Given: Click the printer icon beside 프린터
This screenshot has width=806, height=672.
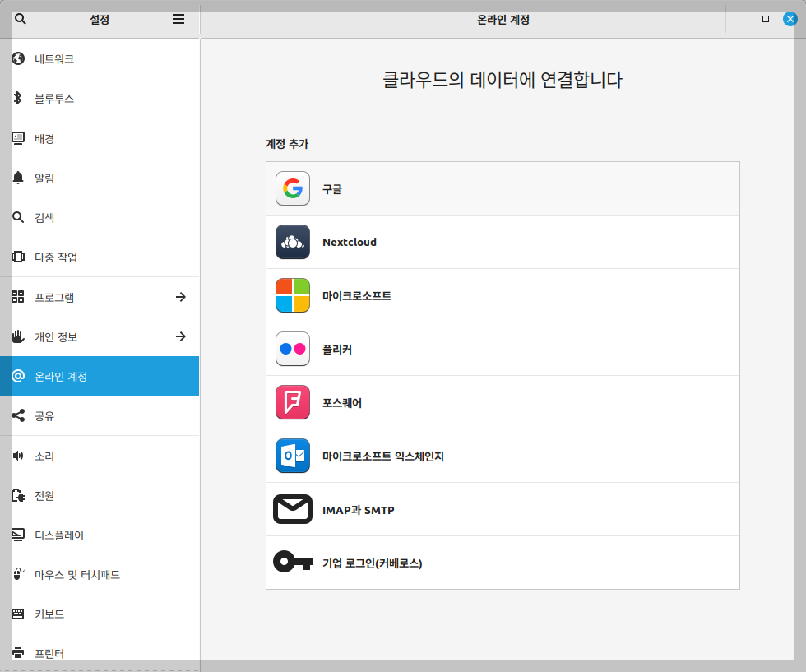Looking at the screenshot, I should (x=18, y=653).
